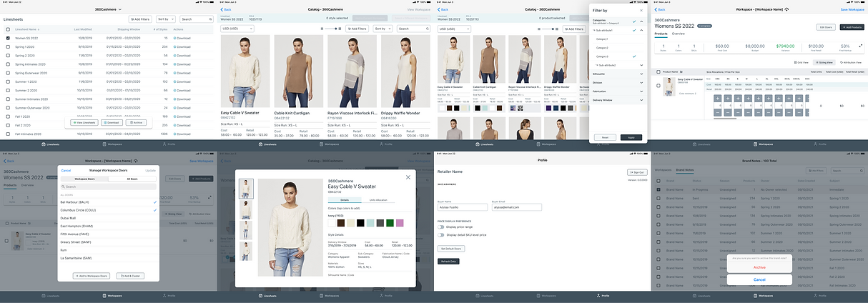Image resolution: width=868 pixels, height=303 pixels.
Task: Open the USD currency dropdown in four-product catalog
Action: pos(239,29)
